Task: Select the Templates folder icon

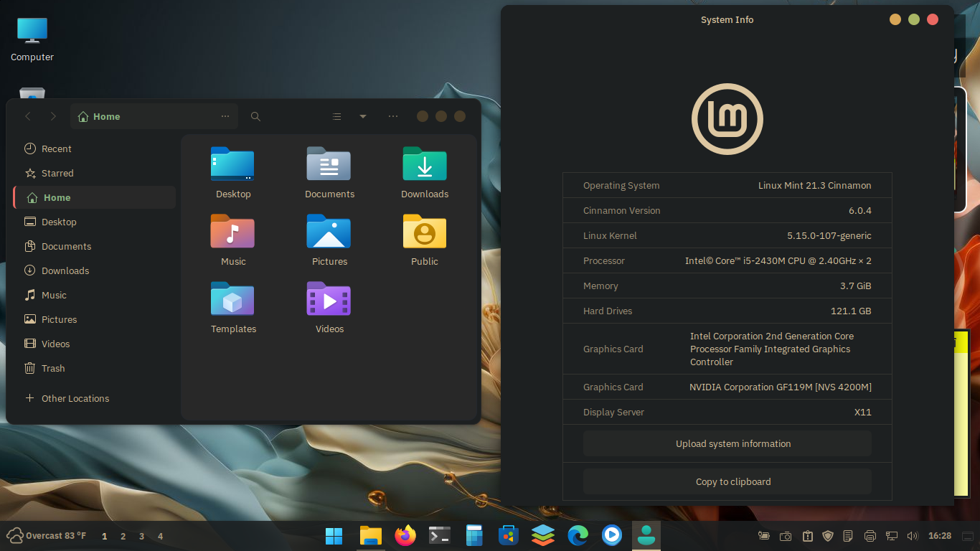Action: click(232, 298)
